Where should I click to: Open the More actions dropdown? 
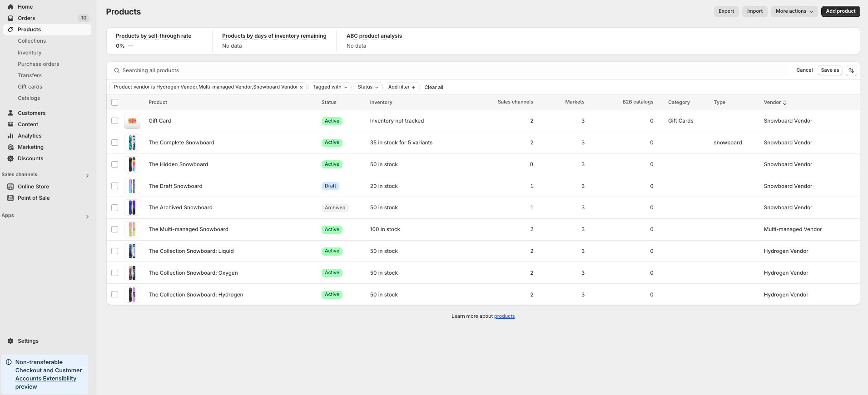coord(794,11)
